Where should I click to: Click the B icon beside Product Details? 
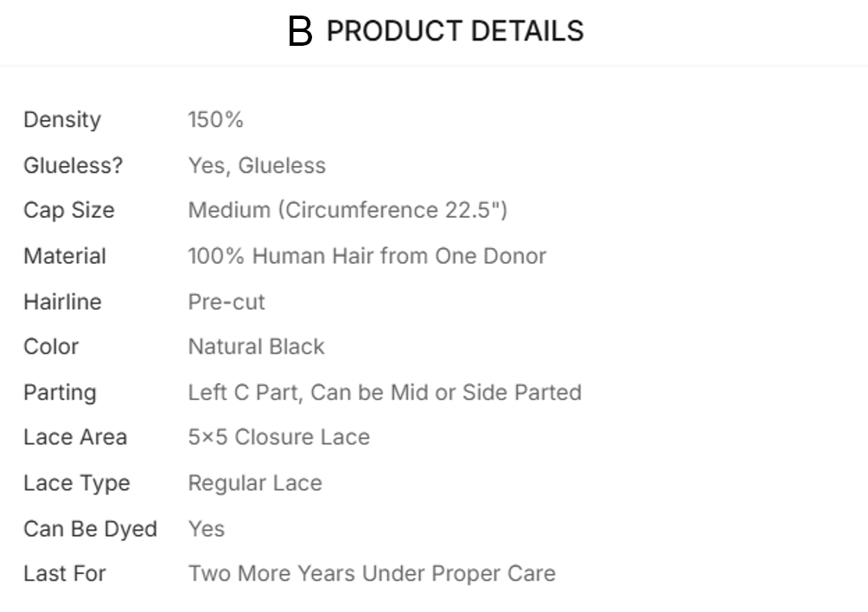point(299,32)
